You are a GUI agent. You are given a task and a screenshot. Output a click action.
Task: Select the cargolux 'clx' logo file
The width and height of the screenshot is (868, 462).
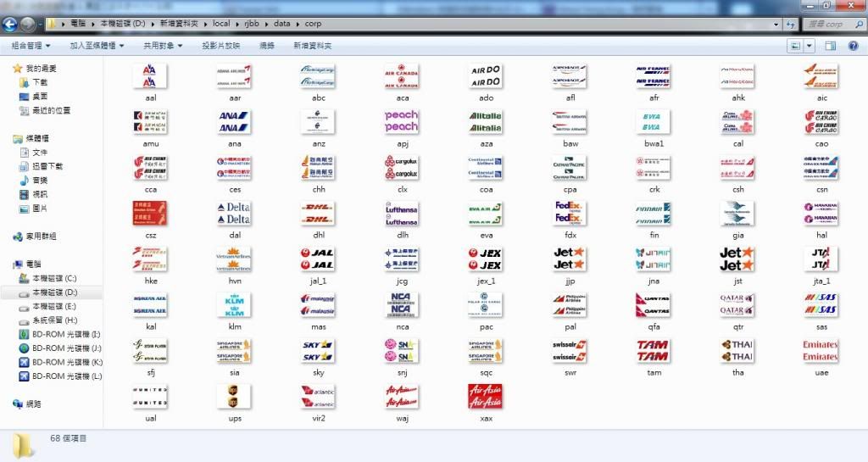point(402,168)
